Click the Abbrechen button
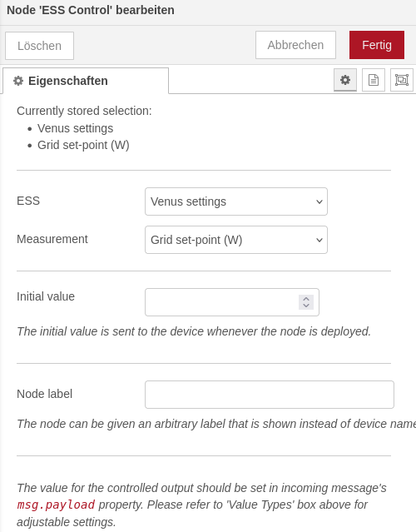This screenshot has height=532, width=416. (295, 45)
